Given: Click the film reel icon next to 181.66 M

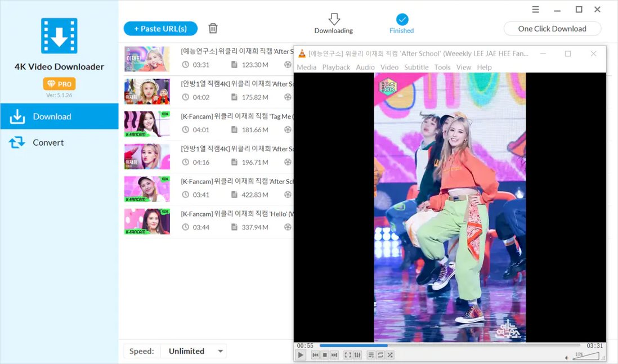Looking at the screenshot, I should pos(288,129).
